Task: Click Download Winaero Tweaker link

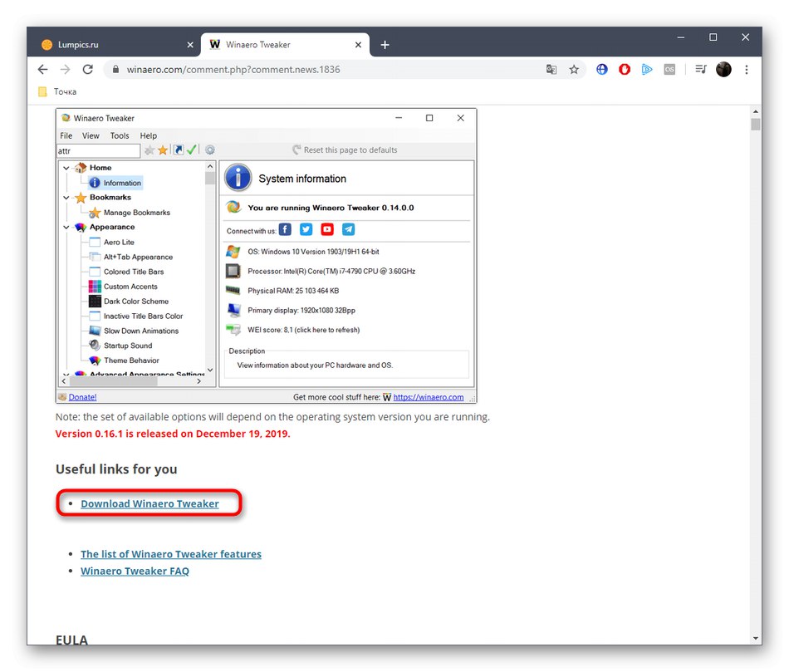Action: [149, 504]
